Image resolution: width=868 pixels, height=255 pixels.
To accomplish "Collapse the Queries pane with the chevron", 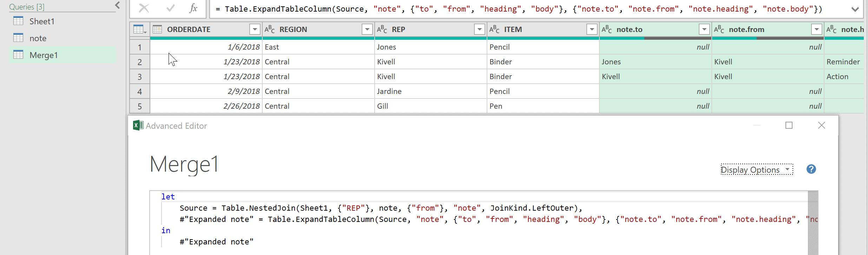I will 118,5.
